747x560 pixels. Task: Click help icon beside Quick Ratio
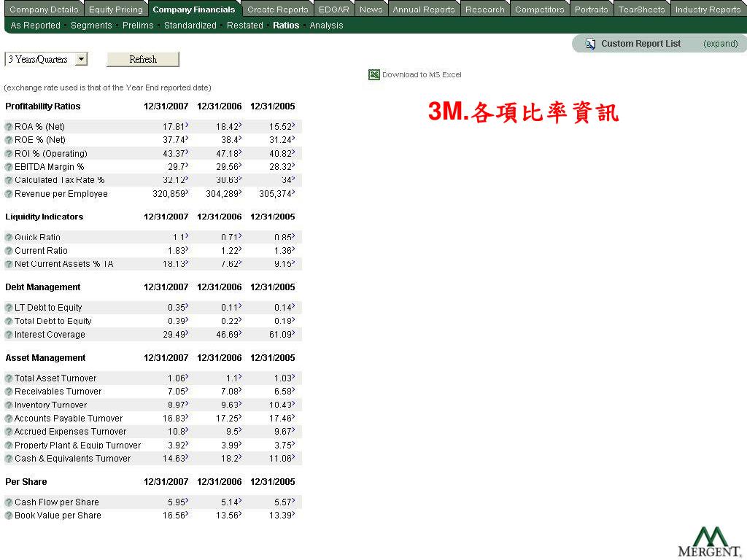click(x=9, y=237)
